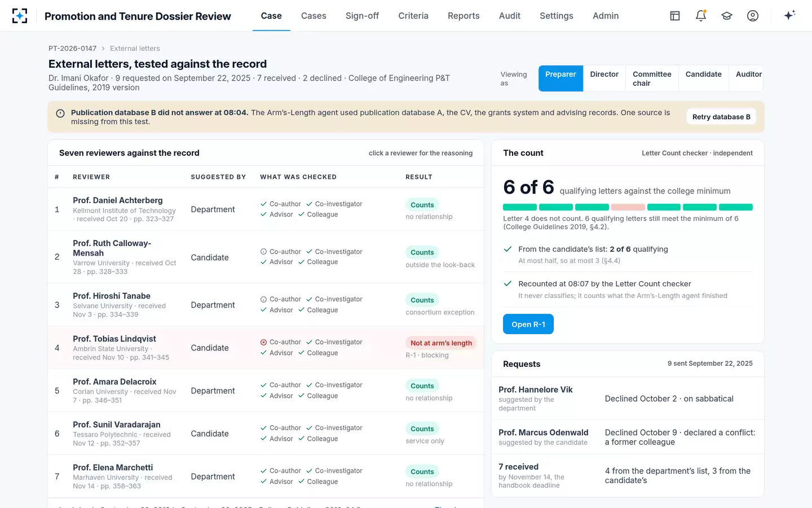Click the clock icon in the database alert
The height and width of the screenshot is (508, 812).
(x=60, y=113)
